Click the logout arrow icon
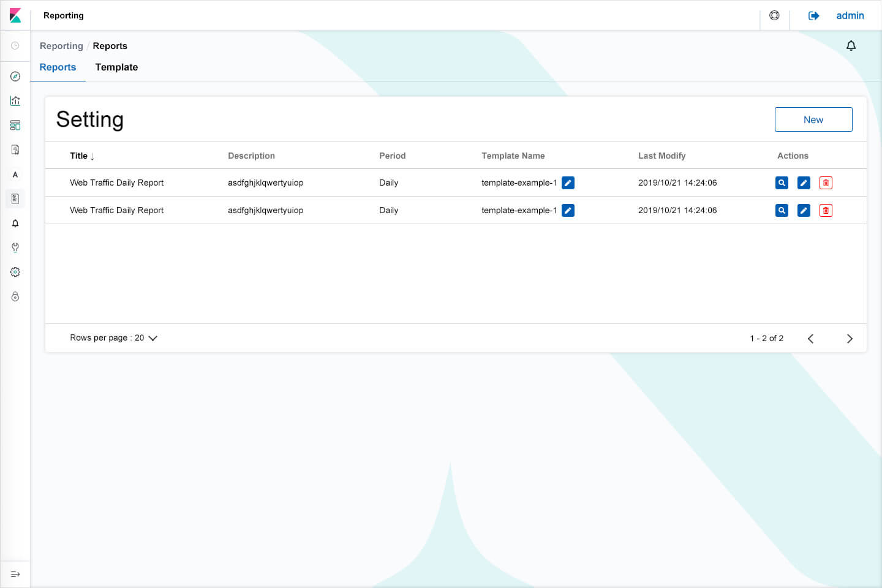The height and width of the screenshot is (588, 882). tap(813, 16)
